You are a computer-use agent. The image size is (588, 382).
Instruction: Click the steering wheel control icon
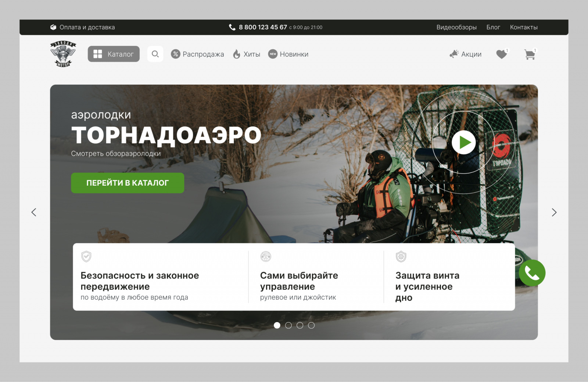pyautogui.click(x=266, y=256)
